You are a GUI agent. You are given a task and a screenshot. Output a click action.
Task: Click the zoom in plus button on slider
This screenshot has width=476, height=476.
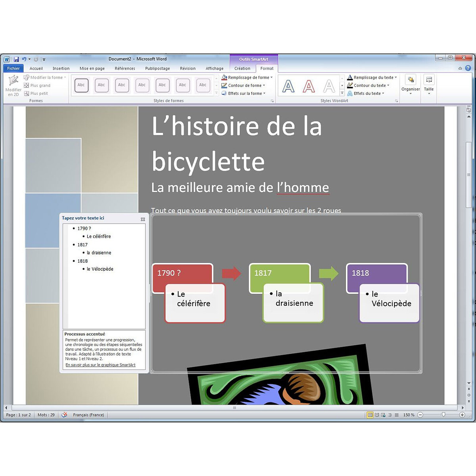[x=462, y=415]
